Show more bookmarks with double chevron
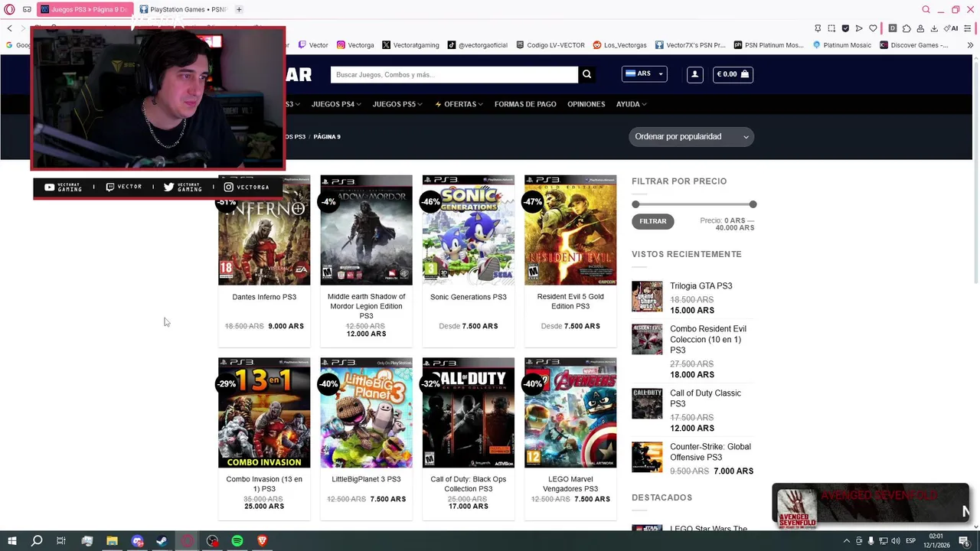Viewport: 980px width, 551px height. click(970, 45)
